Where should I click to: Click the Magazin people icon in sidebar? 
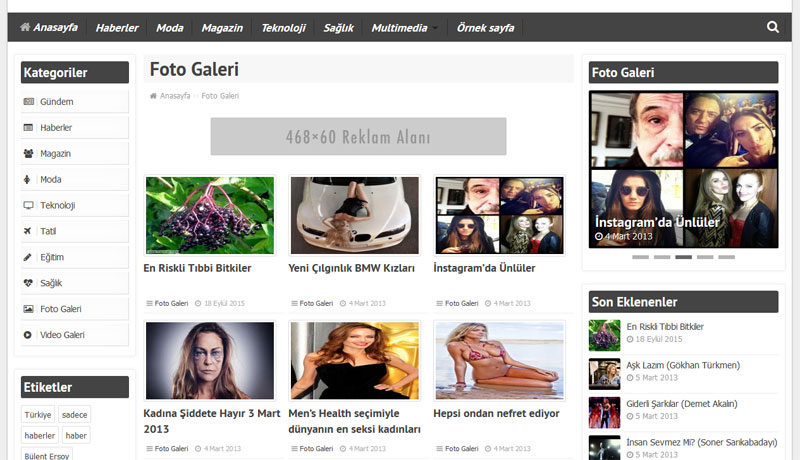coord(29,154)
